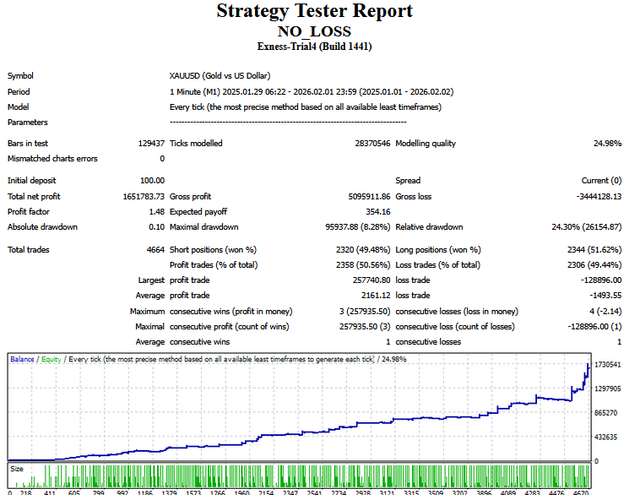Select the NO_LOSS expert name heading
Image resolution: width=640 pixels, height=495 pixels.
[x=317, y=30]
